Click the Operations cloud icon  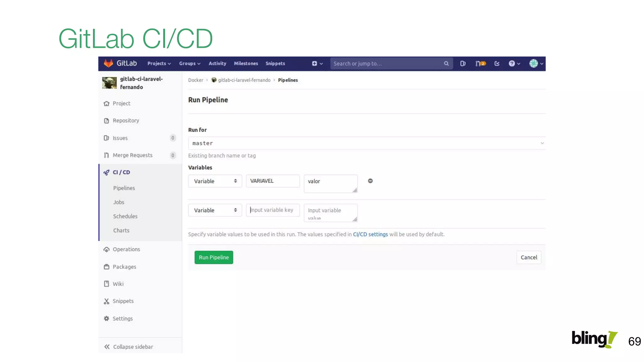coord(106,250)
